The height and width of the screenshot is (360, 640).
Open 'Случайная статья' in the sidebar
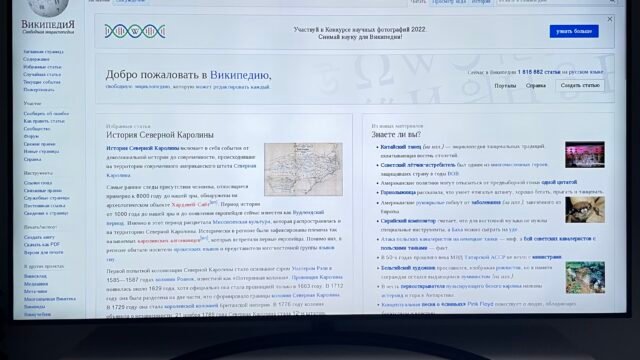pos(42,75)
